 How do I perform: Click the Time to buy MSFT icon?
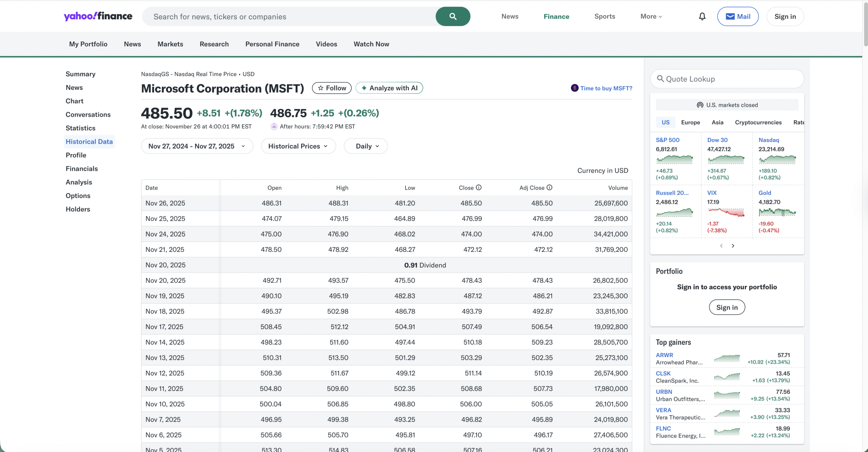pyautogui.click(x=574, y=88)
